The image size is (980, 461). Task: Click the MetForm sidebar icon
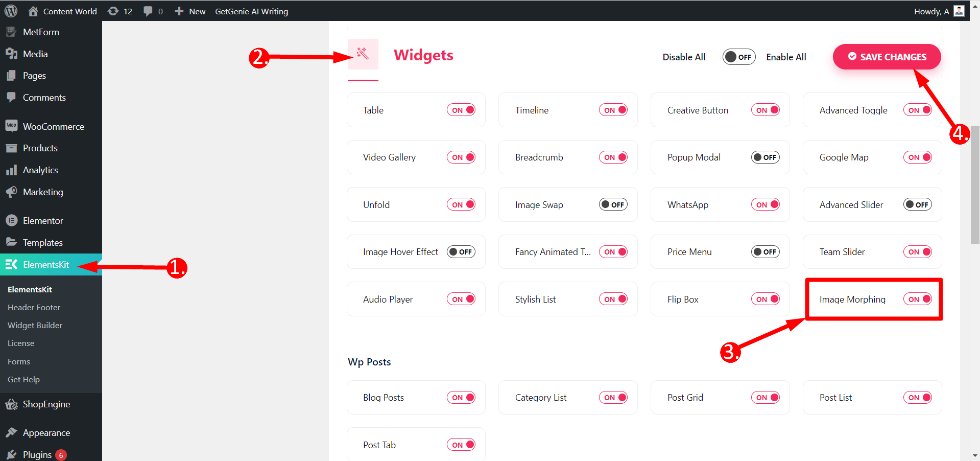[x=11, y=32]
